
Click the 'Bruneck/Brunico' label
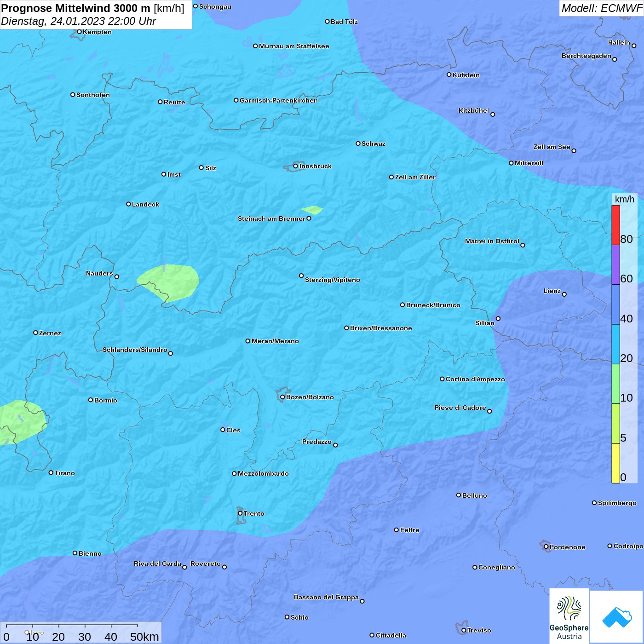click(433, 305)
